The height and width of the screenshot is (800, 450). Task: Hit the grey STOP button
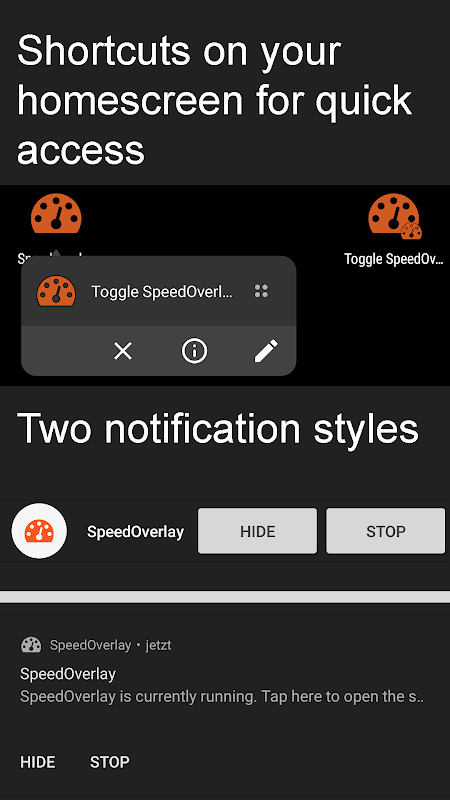coord(385,531)
